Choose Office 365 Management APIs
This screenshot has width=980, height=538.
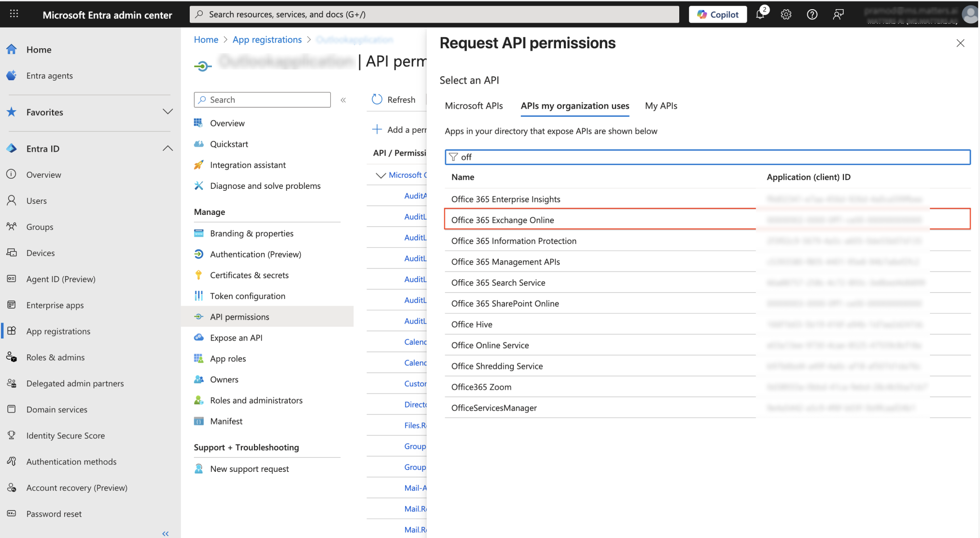tap(708, 261)
